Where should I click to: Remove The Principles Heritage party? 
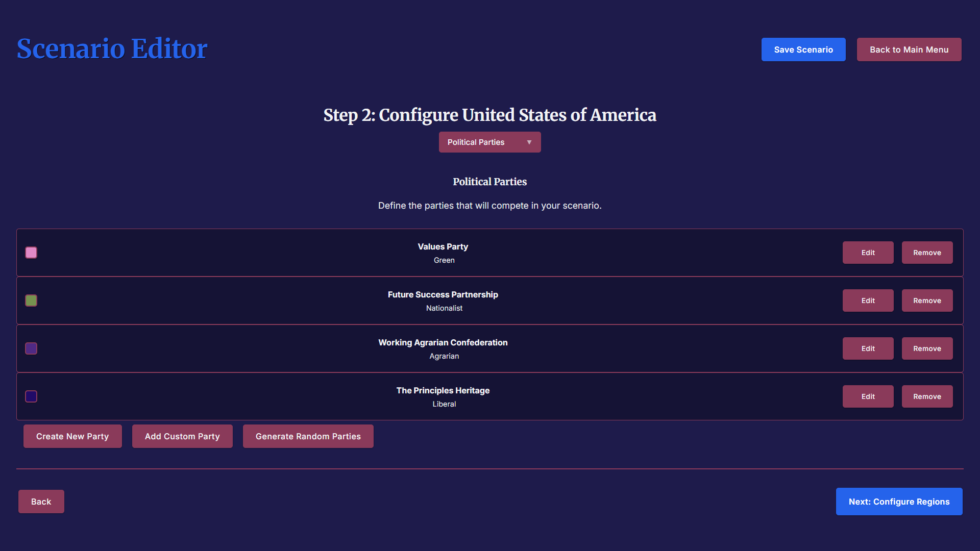coord(927,396)
